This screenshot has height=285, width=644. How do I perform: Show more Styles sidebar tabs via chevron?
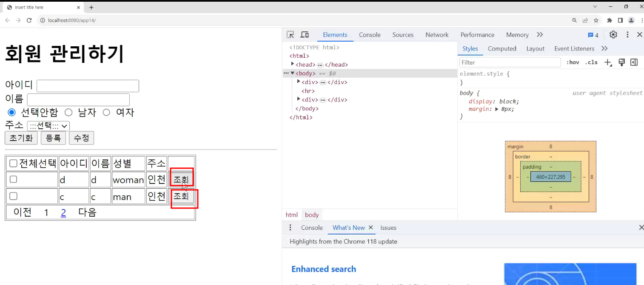tap(604, 48)
